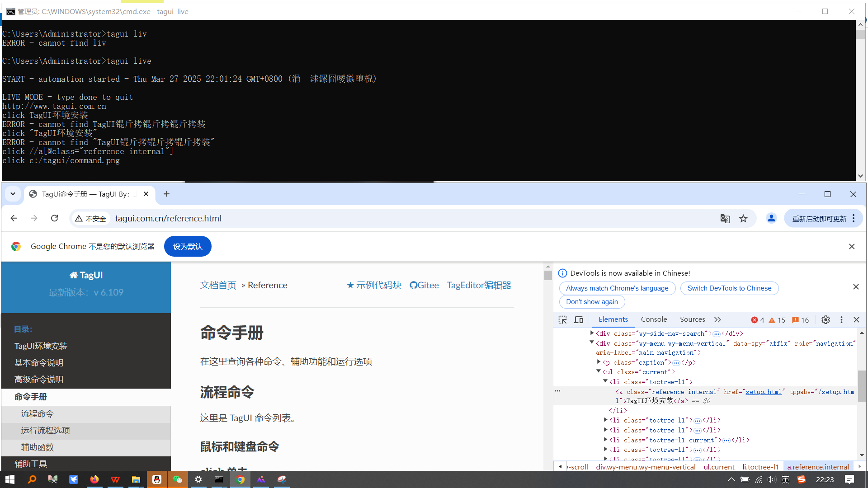
Task: Dismiss the default browser infobar
Action: [852, 246]
